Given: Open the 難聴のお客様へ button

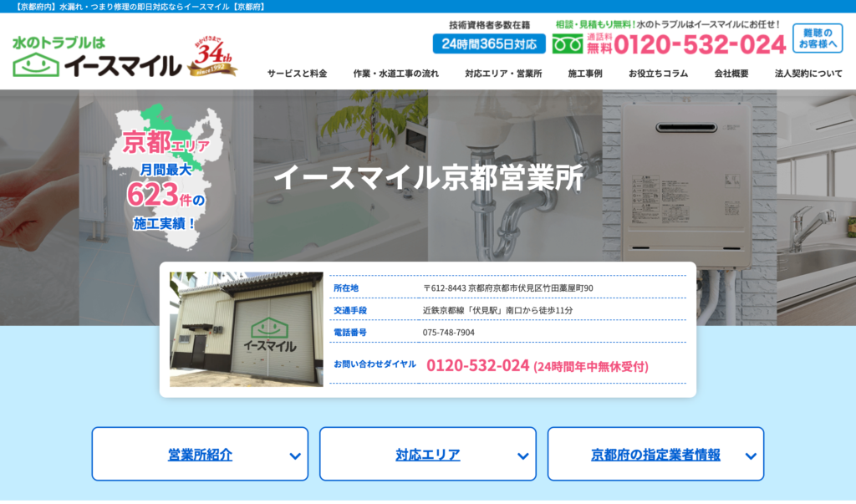Looking at the screenshot, I should [818, 38].
